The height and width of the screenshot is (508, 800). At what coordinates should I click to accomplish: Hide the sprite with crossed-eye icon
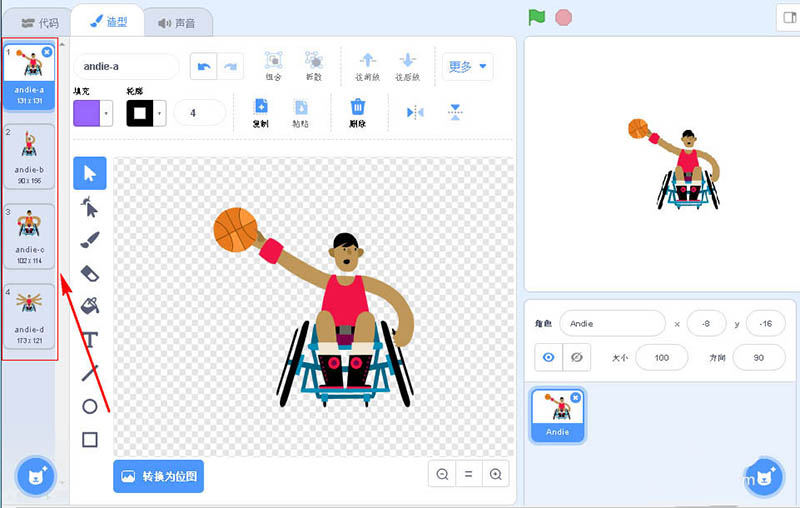coord(577,357)
